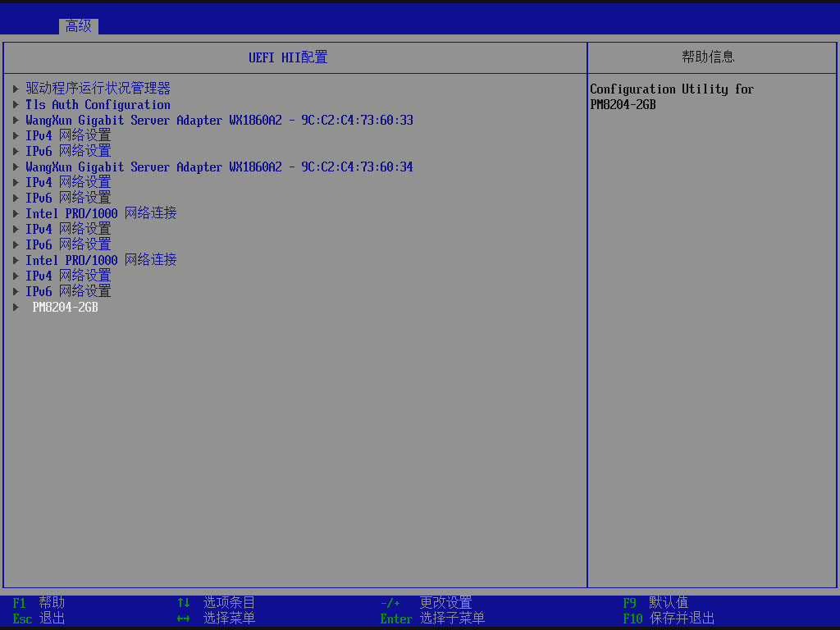Select WangXun adapter ending in 60:33
840x630 pixels.
point(219,120)
